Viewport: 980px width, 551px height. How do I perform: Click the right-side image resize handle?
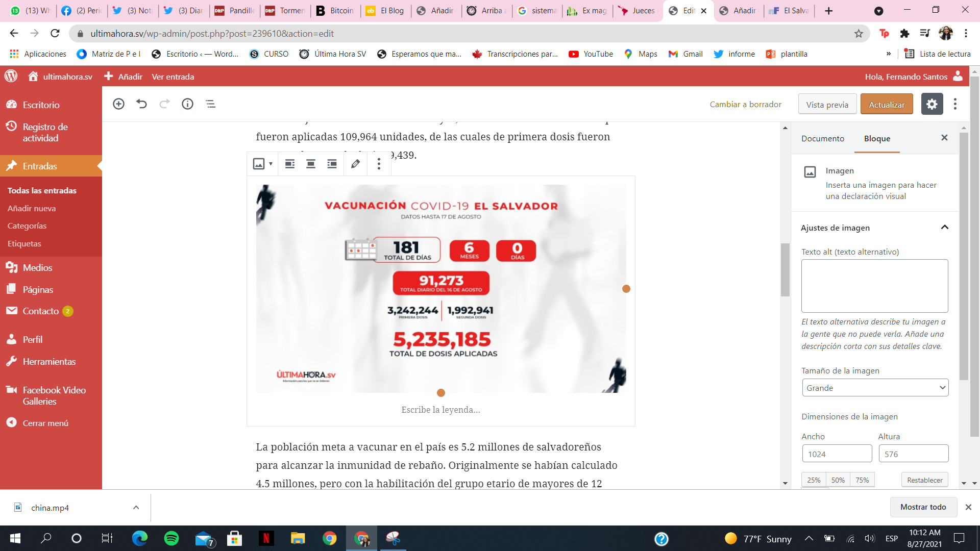[626, 289]
